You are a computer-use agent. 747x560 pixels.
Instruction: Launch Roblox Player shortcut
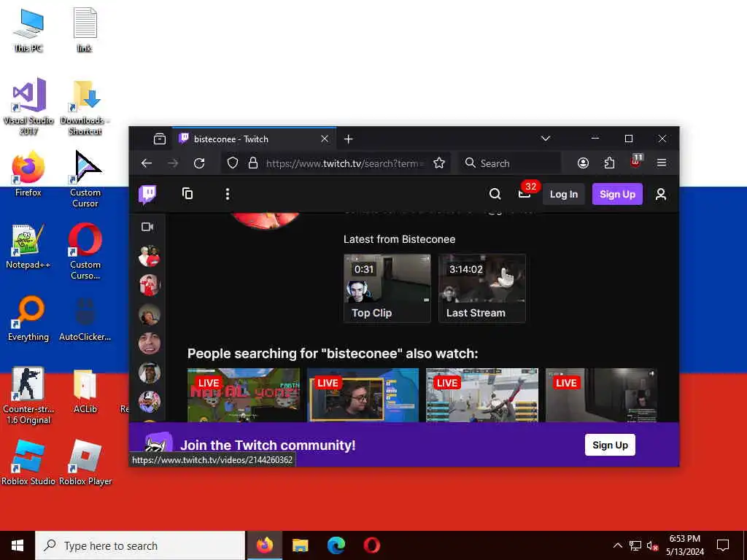(85, 462)
